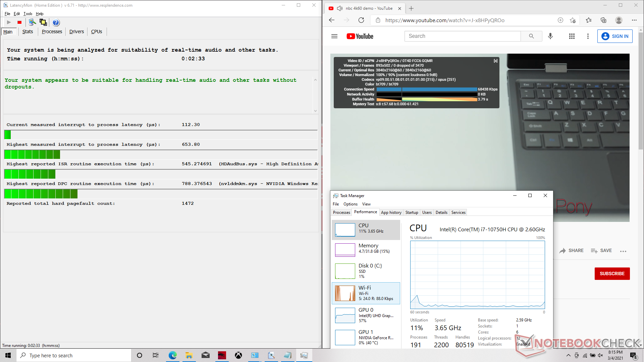Click the YouTube search magnifier button
Screen dimensions: 644x362
click(x=531, y=36)
